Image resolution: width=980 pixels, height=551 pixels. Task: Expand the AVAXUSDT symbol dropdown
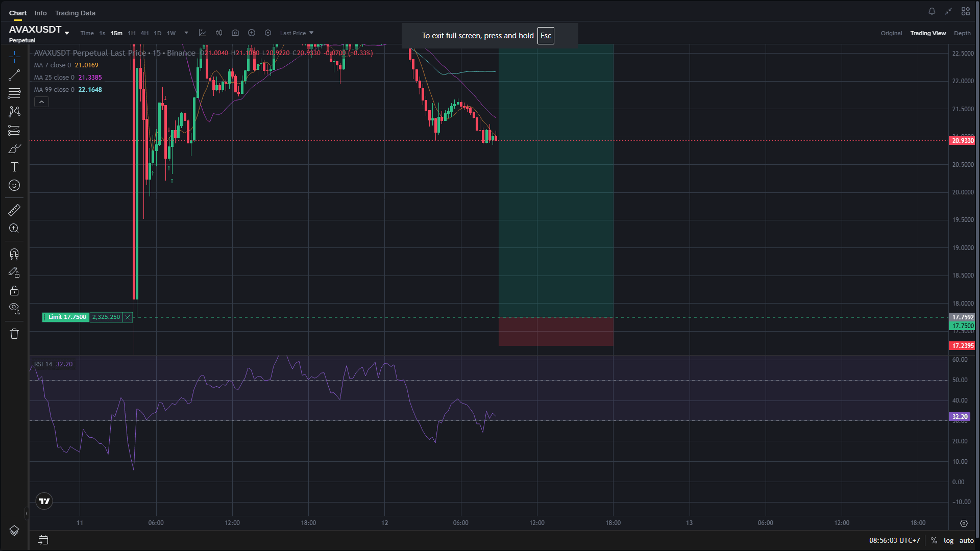[67, 33]
